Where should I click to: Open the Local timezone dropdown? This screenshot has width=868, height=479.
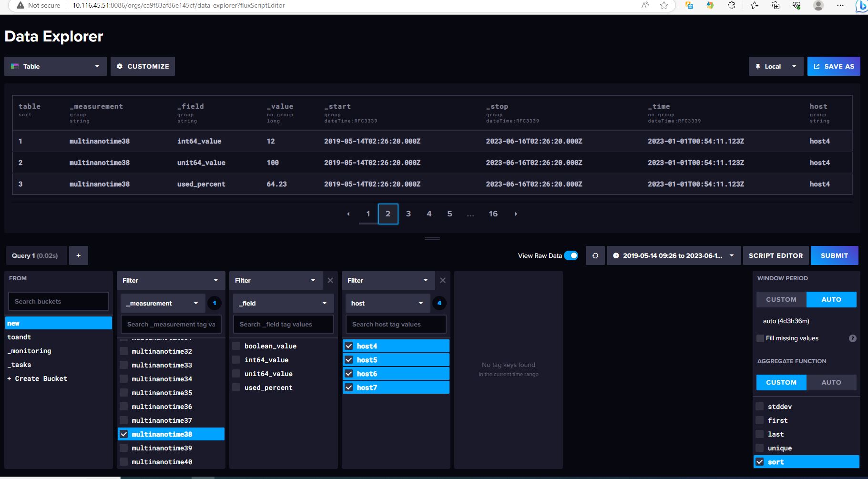point(776,66)
